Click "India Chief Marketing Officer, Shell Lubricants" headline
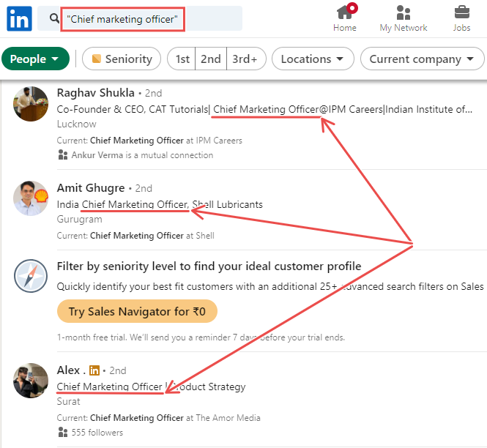 160,204
